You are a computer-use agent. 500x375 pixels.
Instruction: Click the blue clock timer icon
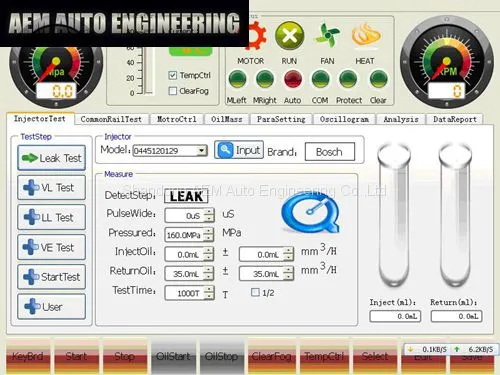coord(311,212)
